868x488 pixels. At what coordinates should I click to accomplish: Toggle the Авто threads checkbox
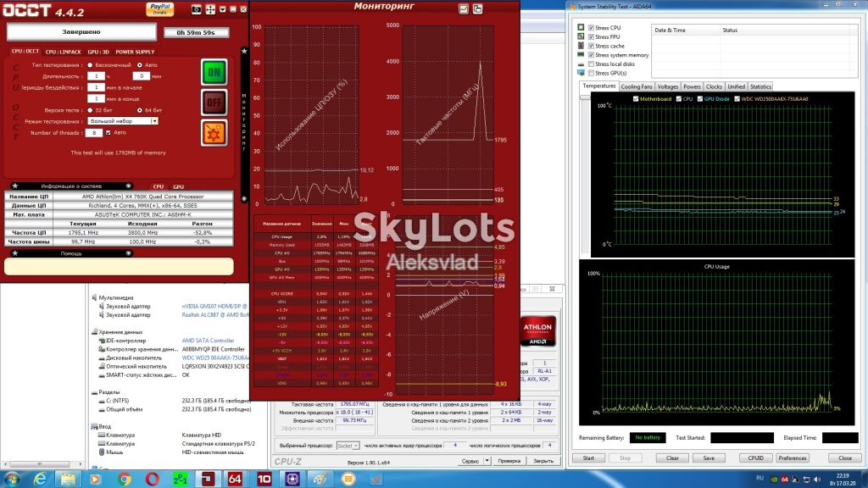(108, 133)
